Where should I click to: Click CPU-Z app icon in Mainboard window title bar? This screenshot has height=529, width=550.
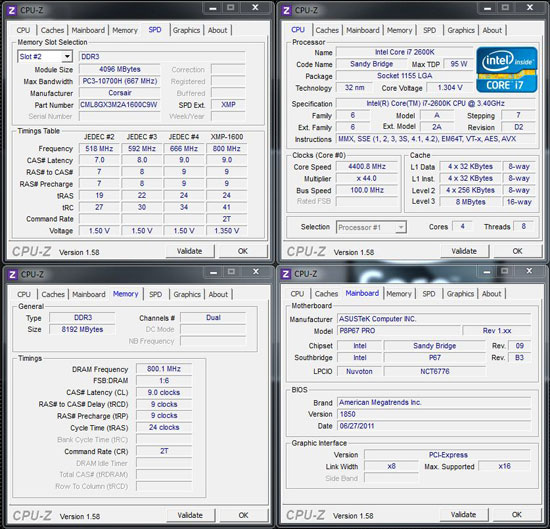(x=286, y=274)
